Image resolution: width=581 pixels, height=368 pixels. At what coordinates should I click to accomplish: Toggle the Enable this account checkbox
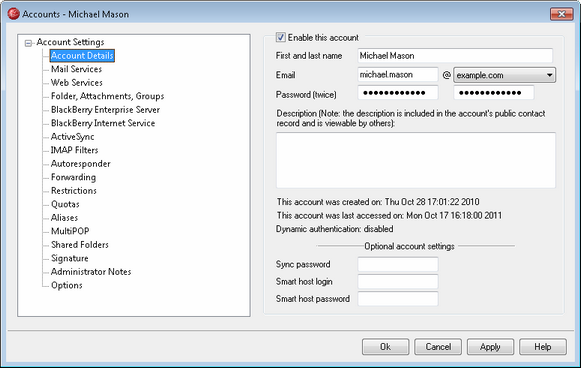pos(280,37)
